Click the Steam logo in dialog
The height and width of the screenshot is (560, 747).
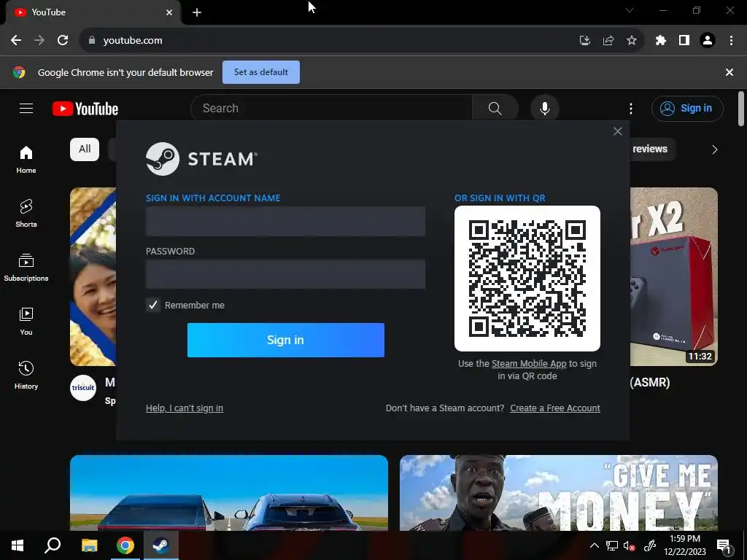pos(201,159)
